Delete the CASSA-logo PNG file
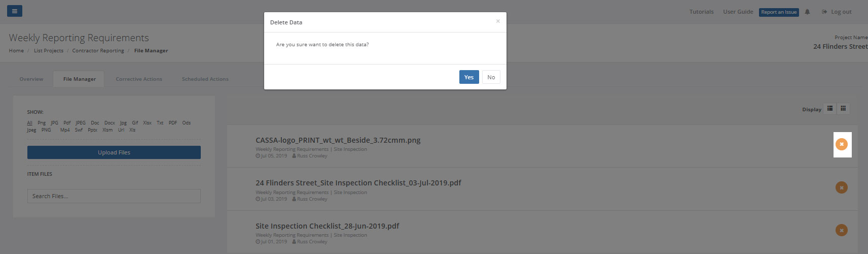This screenshot has height=254, width=868. pyautogui.click(x=842, y=144)
